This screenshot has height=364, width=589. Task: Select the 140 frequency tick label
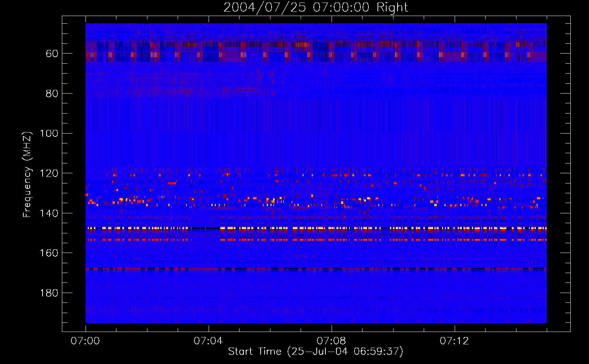[x=49, y=213]
